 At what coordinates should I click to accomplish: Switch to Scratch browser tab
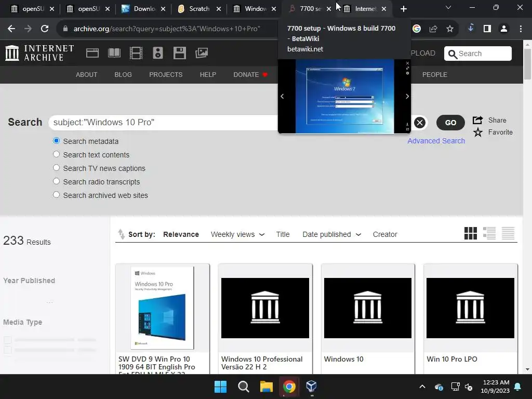click(199, 9)
